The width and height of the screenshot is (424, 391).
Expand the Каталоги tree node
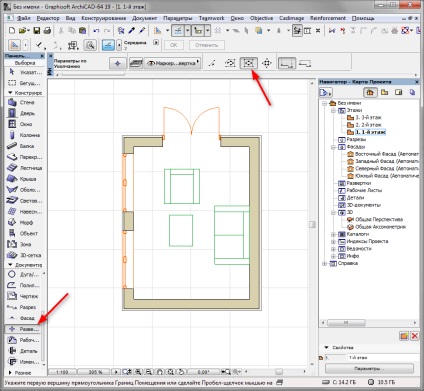click(x=333, y=234)
